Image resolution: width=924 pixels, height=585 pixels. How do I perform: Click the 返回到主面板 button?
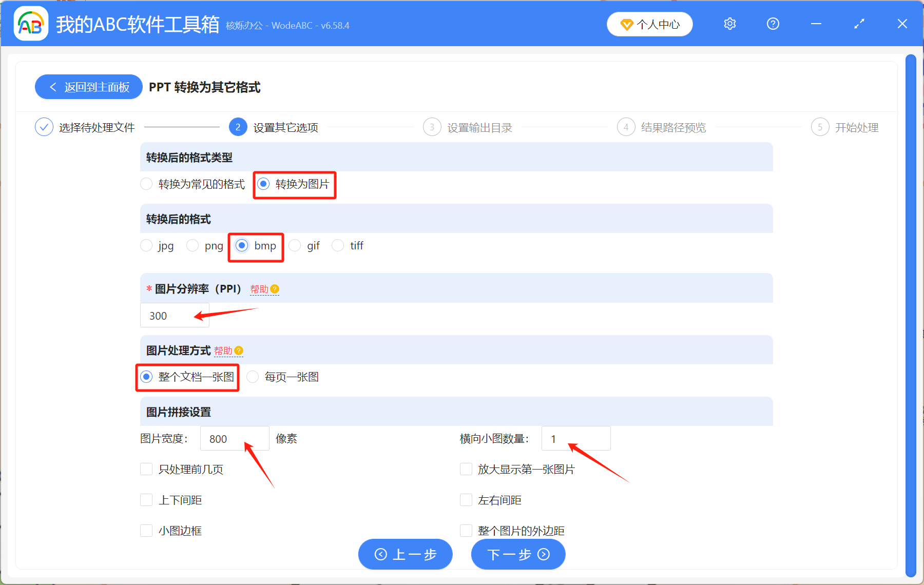pyautogui.click(x=88, y=87)
